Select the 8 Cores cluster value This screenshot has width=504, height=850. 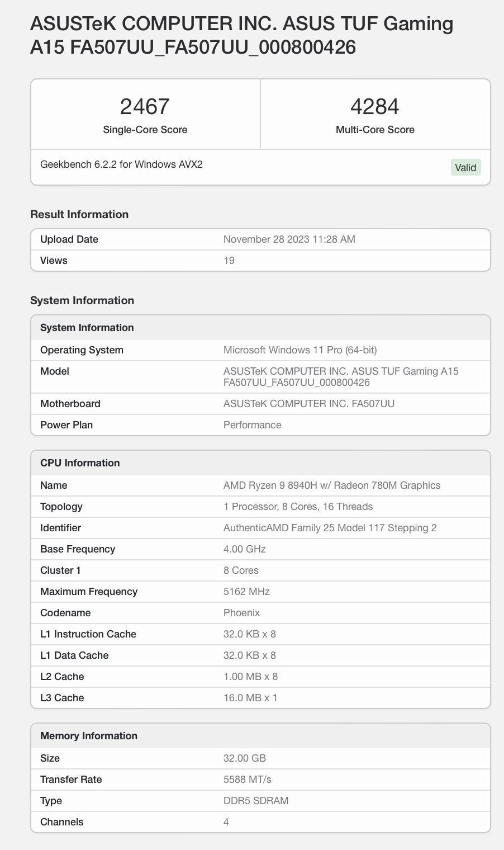coord(241,570)
